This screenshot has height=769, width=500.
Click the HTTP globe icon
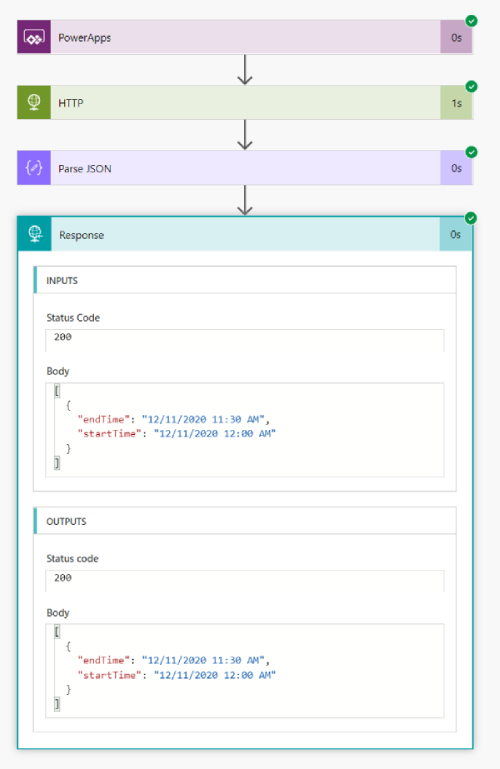[34, 103]
